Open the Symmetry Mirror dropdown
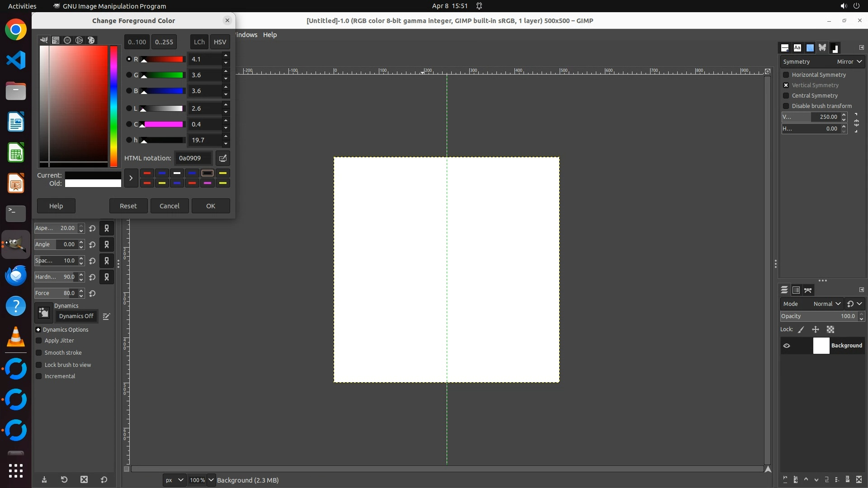Viewport: 868px width, 488px height. tap(849, 62)
